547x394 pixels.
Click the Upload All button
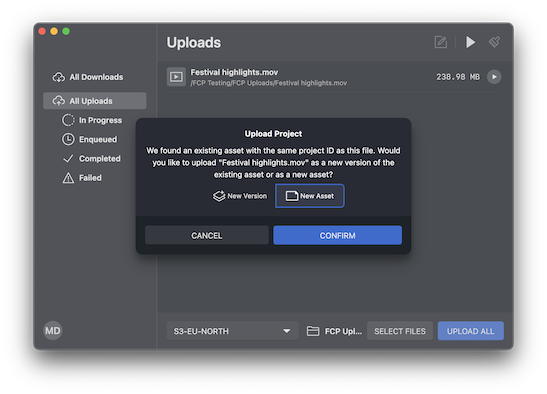pyautogui.click(x=471, y=331)
